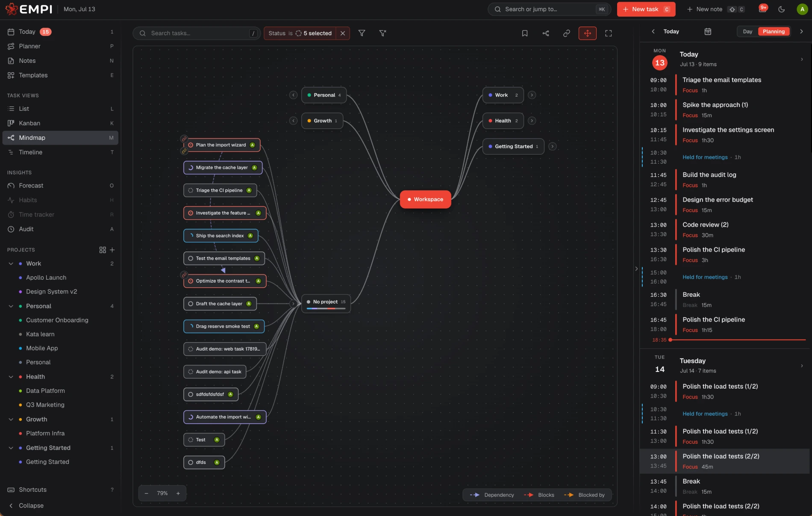Open the calendar icon beside Today
This screenshot has height=516, width=812.
(x=708, y=31)
